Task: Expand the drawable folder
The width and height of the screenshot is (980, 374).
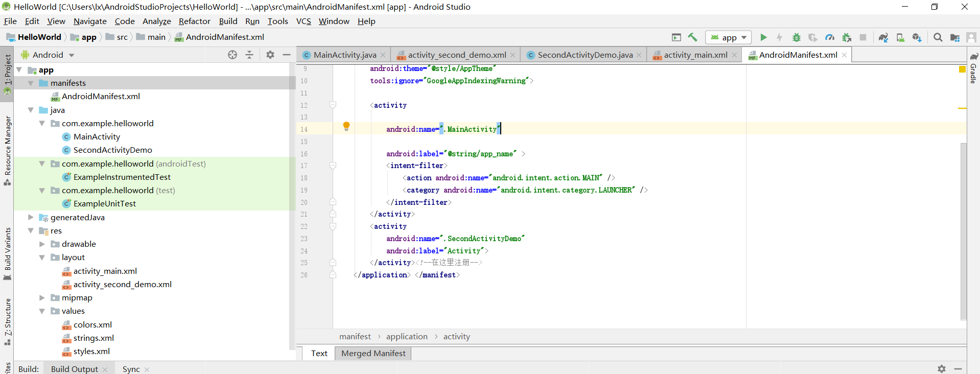Action: 42,244
